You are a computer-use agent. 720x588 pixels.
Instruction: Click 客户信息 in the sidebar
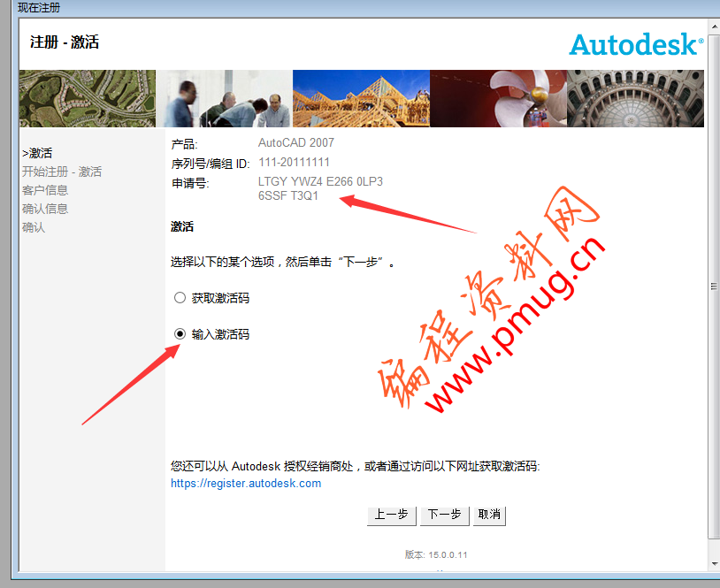pyautogui.click(x=45, y=190)
